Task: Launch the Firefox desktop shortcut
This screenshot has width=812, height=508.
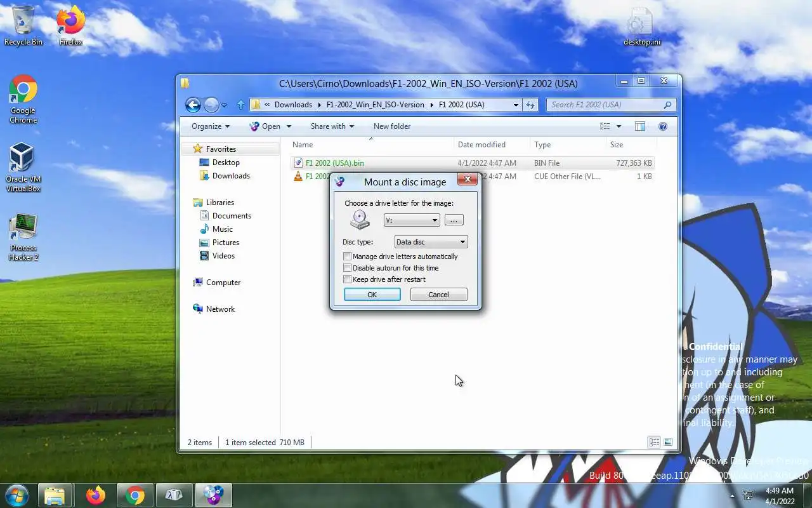Action: (x=70, y=25)
